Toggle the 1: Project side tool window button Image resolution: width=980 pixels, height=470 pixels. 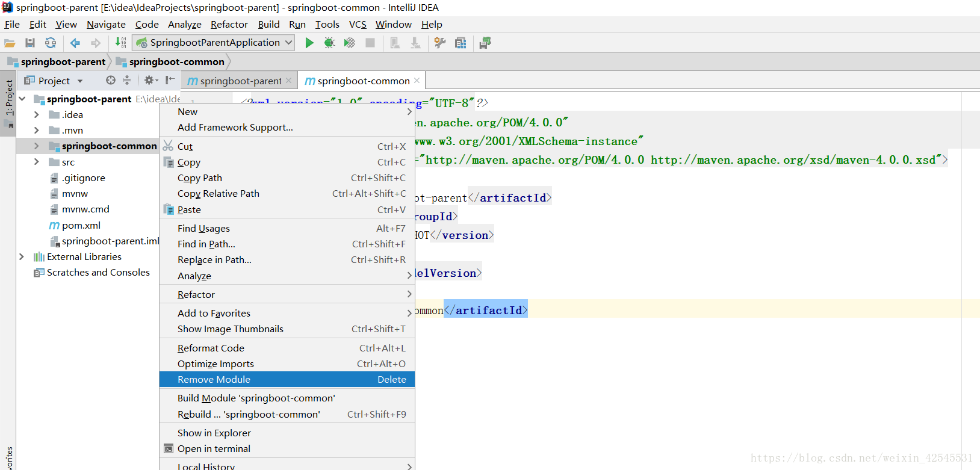tap(8, 104)
